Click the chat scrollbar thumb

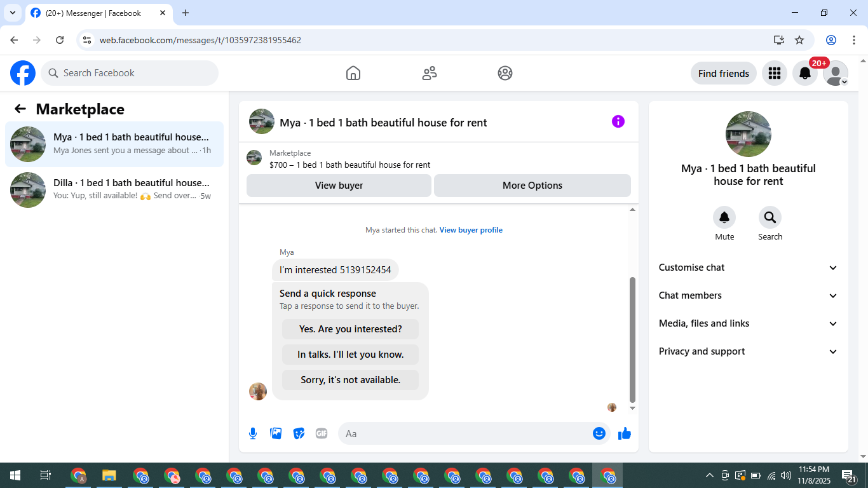632,340
